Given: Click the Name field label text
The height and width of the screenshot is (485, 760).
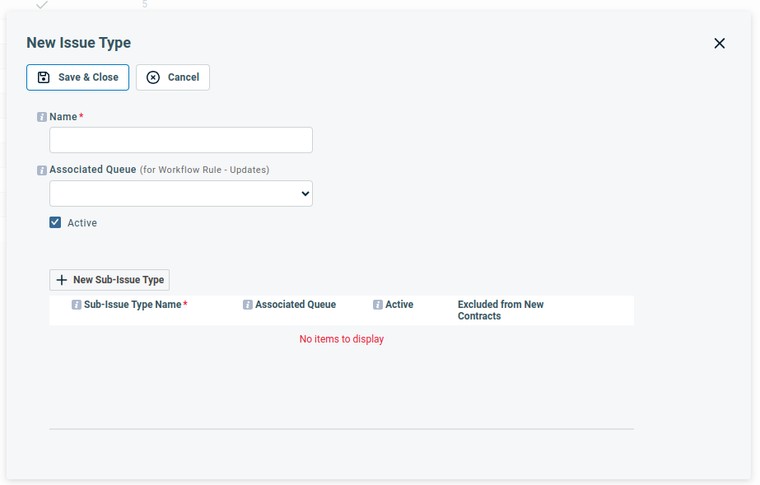Looking at the screenshot, I should pos(63,117).
